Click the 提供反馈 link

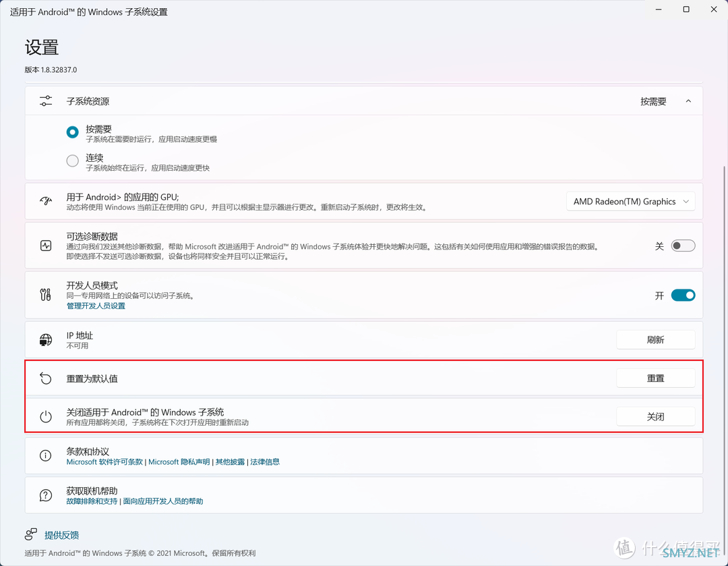click(62, 535)
